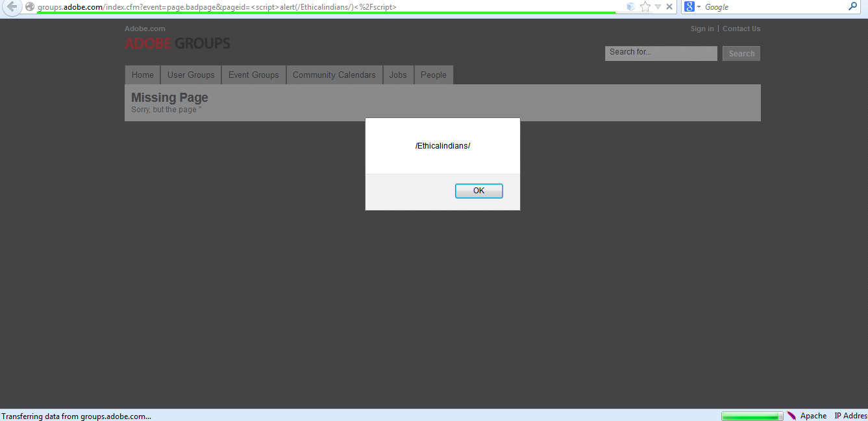Open the Jobs tab
The image size is (868, 421).
click(398, 75)
